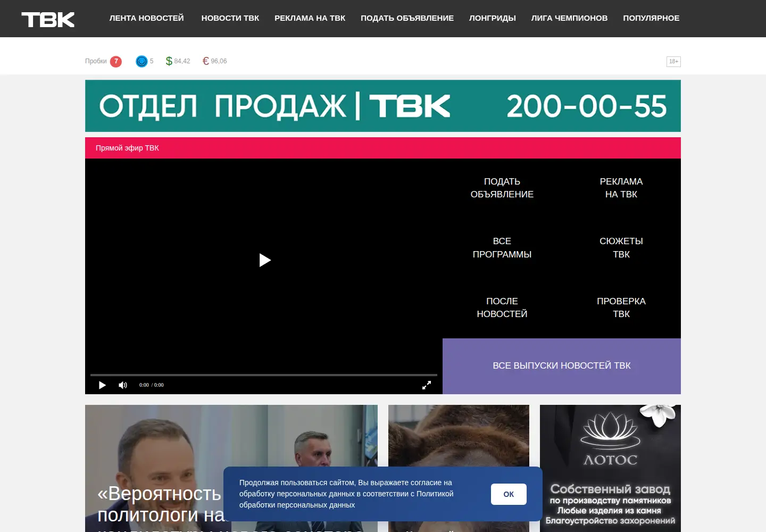Start video with large center play icon
Image resolution: width=766 pixels, height=532 pixels.
pos(265,260)
